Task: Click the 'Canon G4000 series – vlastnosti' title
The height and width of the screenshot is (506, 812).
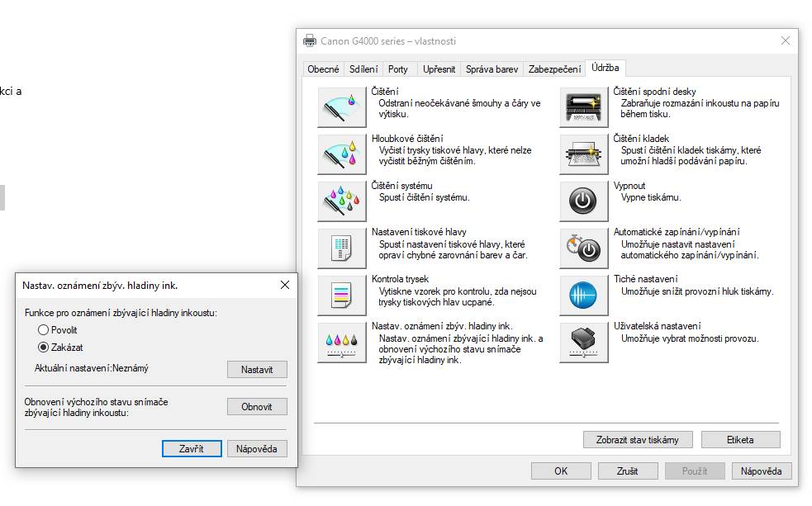Action: (x=388, y=41)
